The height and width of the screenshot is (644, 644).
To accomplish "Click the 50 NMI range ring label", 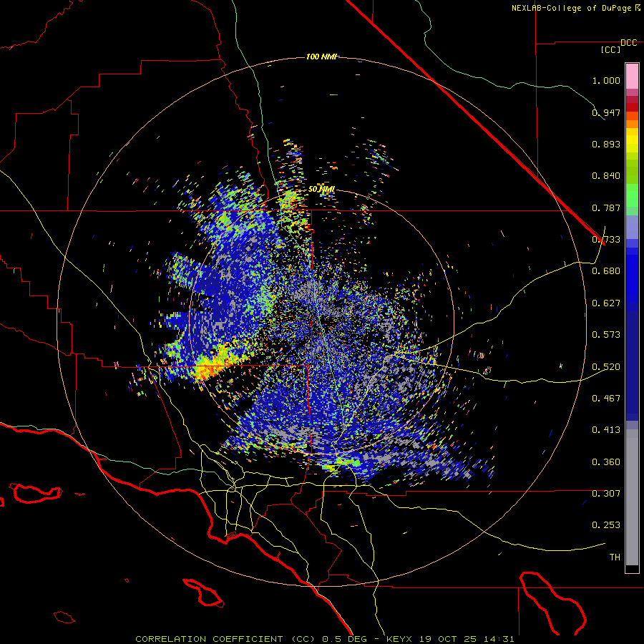I will tap(321, 190).
